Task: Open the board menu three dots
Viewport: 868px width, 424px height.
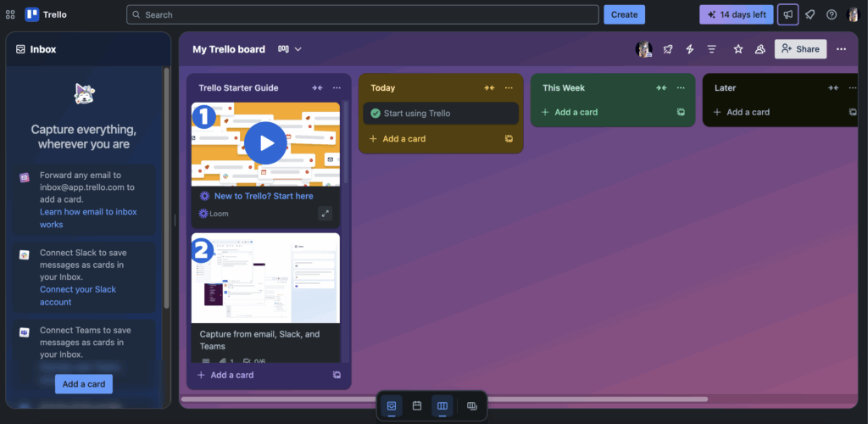Action: click(x=842, y=49)
